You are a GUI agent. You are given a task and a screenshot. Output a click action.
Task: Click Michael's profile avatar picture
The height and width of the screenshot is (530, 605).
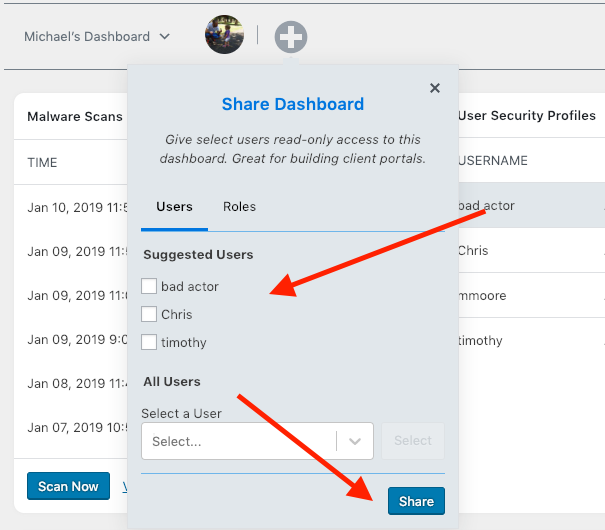(224, 35)
